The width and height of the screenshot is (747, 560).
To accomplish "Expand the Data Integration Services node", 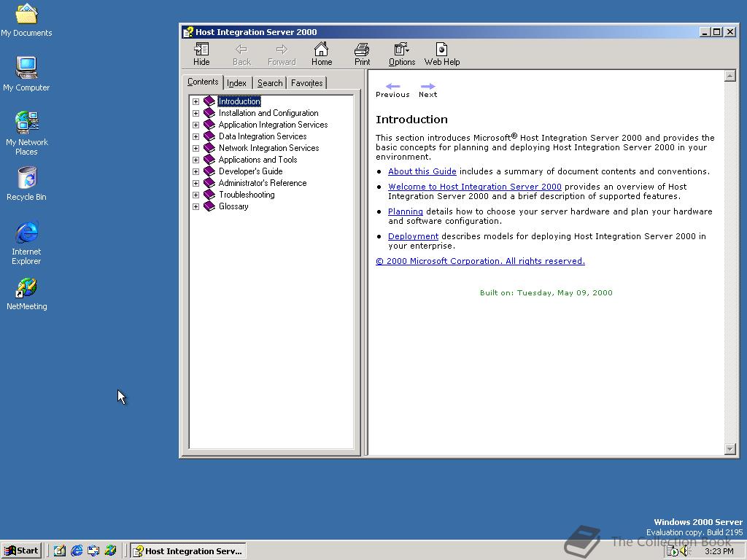I will pos(196,136).
